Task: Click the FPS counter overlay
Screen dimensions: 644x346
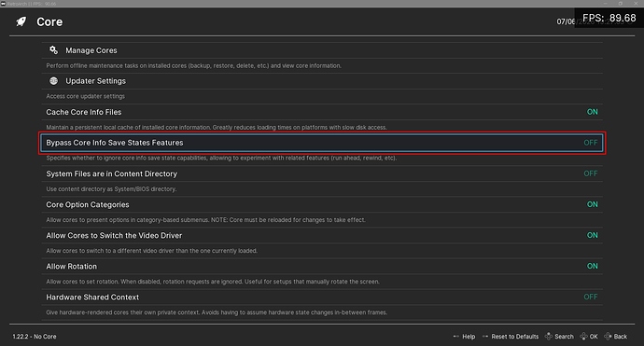Action: (609, 18)
